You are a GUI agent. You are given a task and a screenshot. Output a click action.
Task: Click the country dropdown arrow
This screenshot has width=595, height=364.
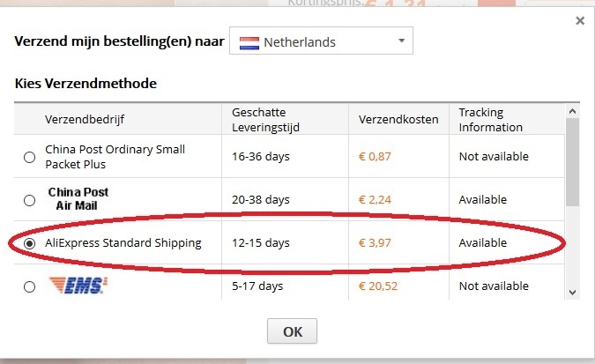click(401, 41)
